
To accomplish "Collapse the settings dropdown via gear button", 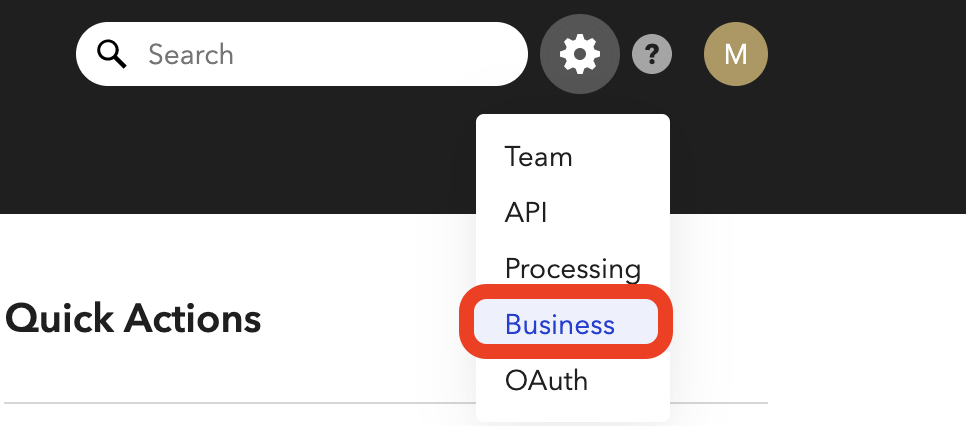I will tap(579, 54).
